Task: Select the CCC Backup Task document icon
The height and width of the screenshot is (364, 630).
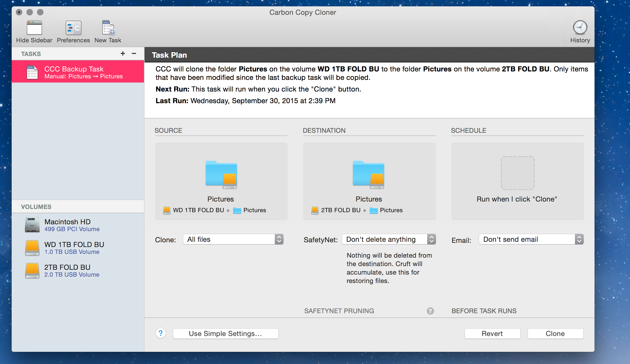Action: (x=32, y=72)
